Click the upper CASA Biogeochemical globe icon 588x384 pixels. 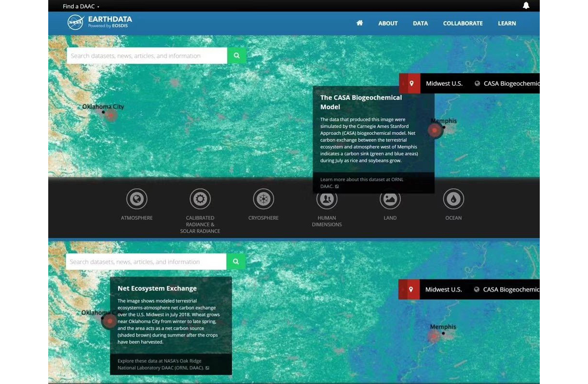pyautogui.click(x=478, y=83)
